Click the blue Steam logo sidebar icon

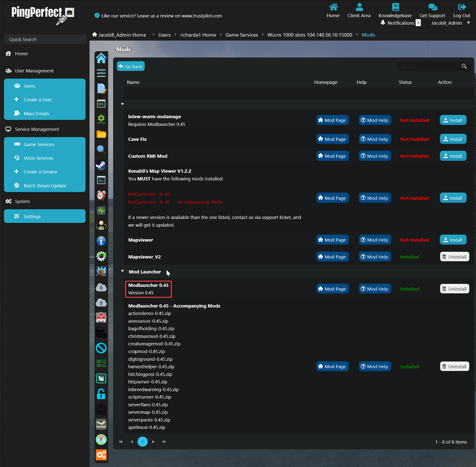coord(101,165)
